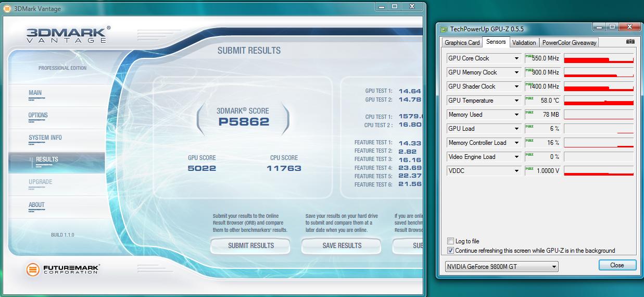
Task: Click the GPU Shader Clock history graph
Action: [x=599, y=86]
